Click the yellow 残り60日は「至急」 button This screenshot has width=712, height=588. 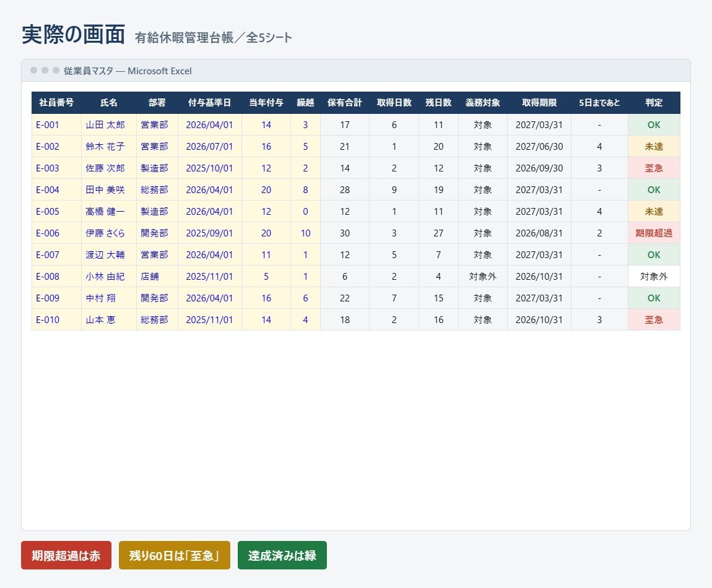(x=175, y=555)
